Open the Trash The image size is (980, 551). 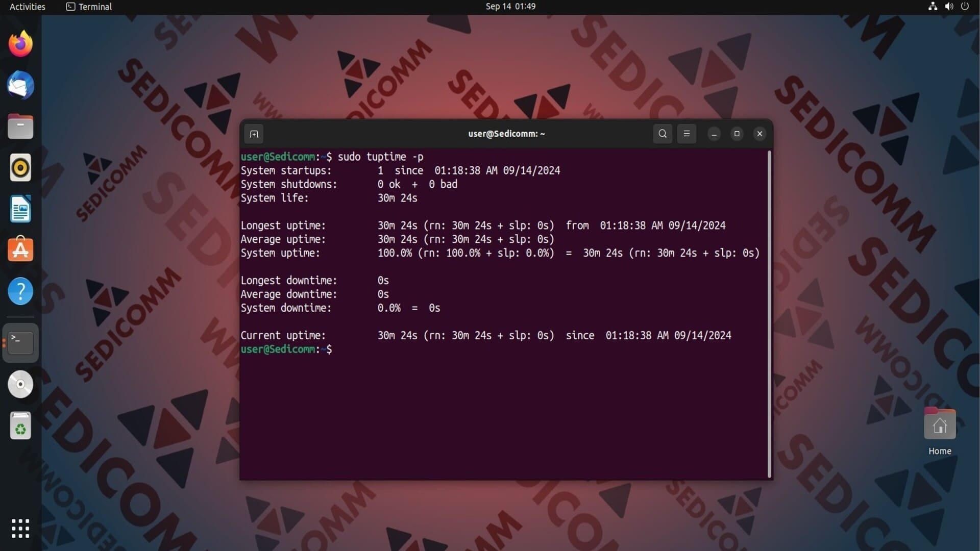coord(20,425)
